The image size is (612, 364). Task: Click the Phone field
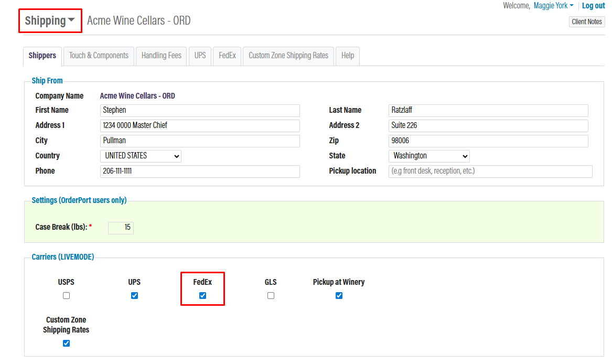[x=200, y=172]
